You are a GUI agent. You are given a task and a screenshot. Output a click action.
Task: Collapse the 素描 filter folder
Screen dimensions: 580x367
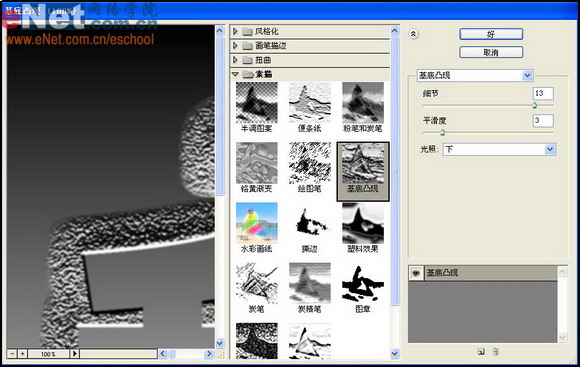[235, 74]
